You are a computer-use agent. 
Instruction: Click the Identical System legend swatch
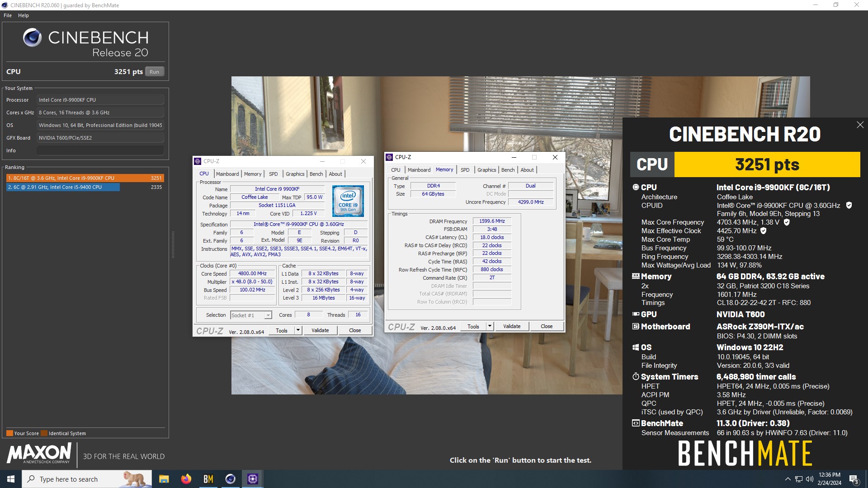(44, 433)
